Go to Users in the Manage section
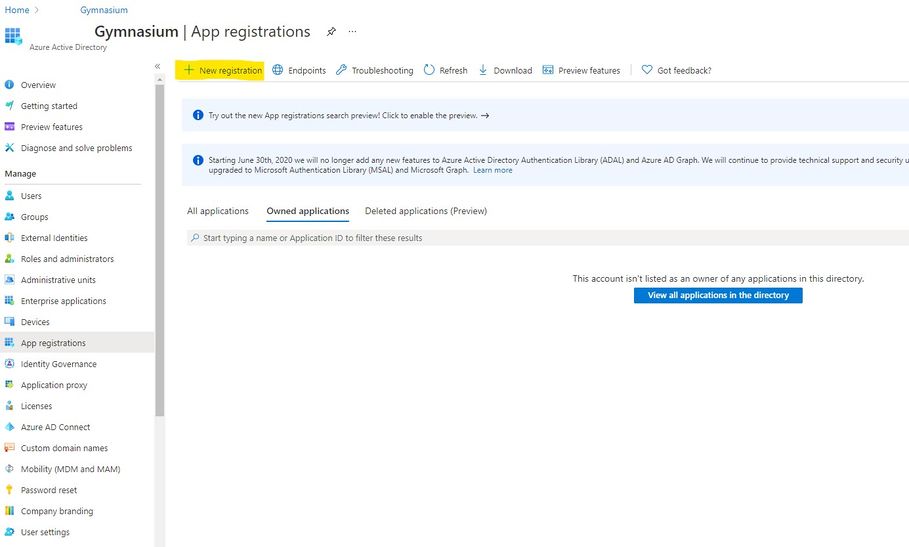This screenshot has width=909, height=547. [x=31, y=196]
